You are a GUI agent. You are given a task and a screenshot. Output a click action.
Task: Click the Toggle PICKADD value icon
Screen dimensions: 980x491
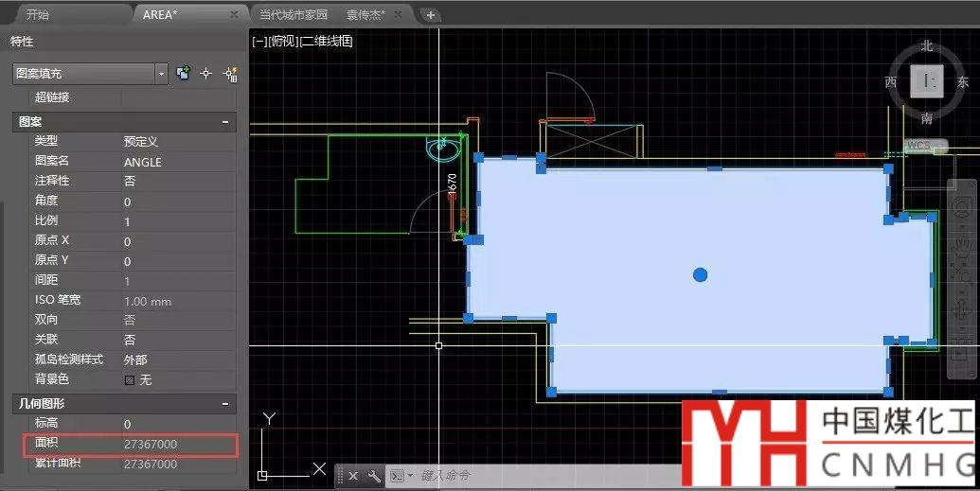tap(184, 73)
